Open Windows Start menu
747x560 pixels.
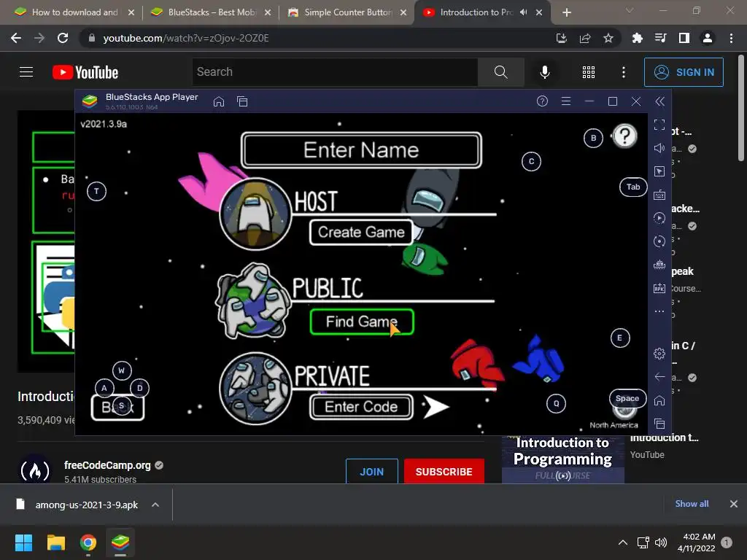coord(23,542)
